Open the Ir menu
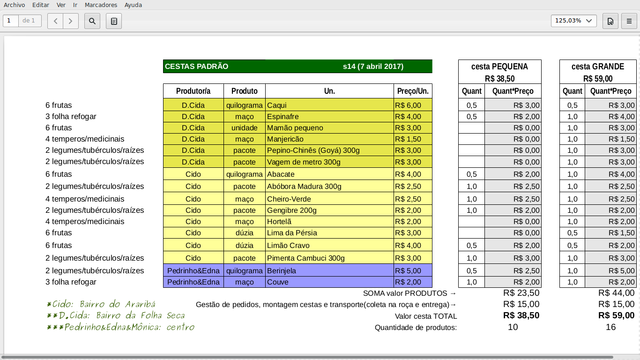The height and width of the screenshot is (360, 640). [75, 5]
